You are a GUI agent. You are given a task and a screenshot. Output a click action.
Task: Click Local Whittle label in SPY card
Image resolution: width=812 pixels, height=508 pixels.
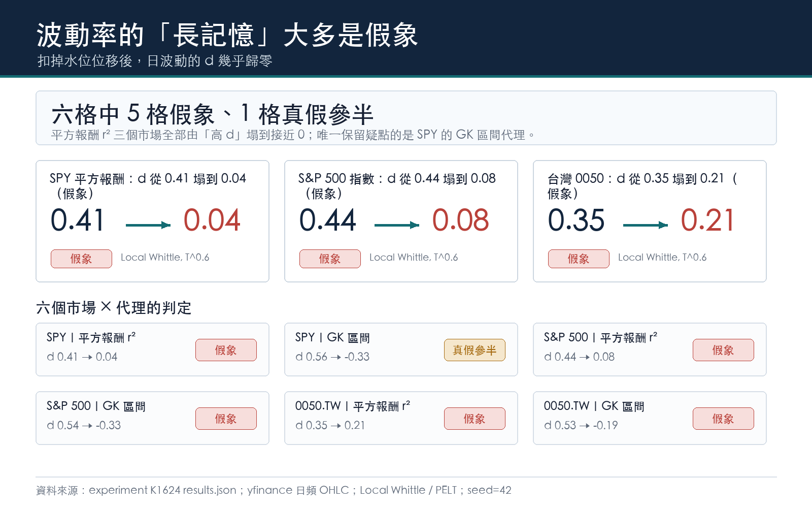[165, 257]
